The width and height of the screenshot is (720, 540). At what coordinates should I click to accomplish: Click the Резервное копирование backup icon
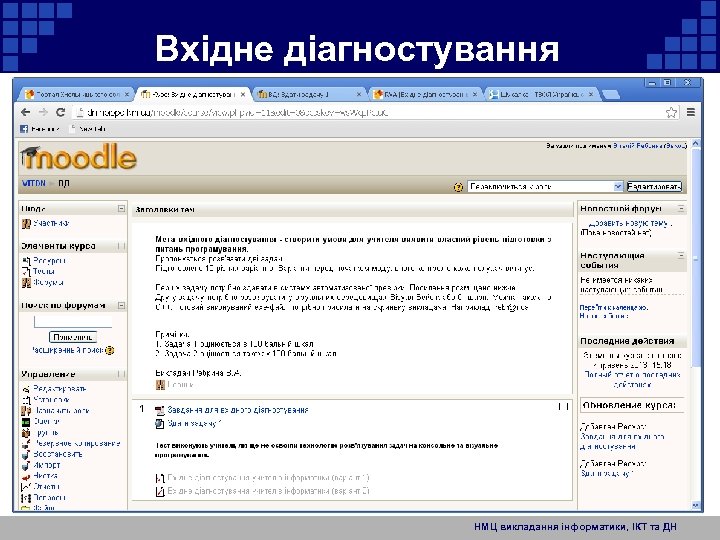point(26,444)
